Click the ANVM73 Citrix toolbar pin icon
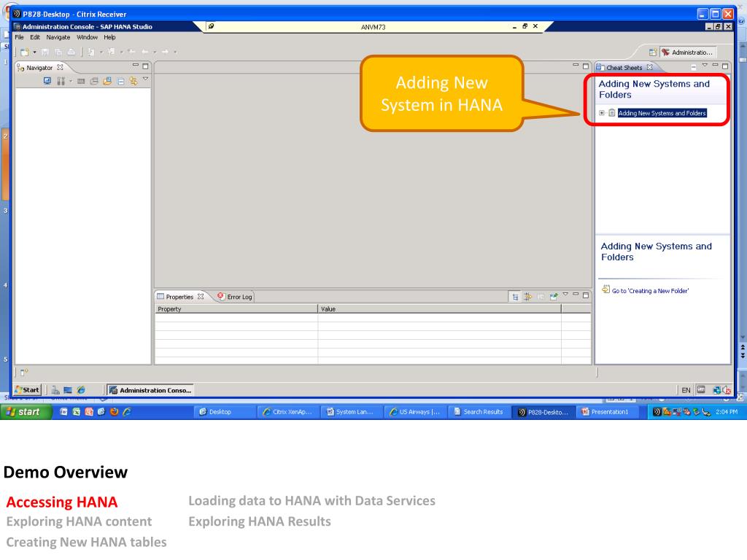Viewport: 747px width, 560px height. [211, 26]
